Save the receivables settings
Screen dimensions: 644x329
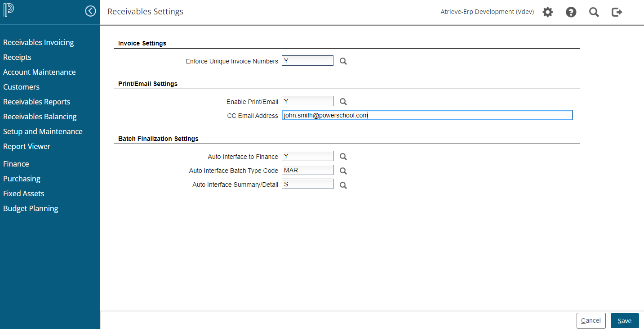624,321
